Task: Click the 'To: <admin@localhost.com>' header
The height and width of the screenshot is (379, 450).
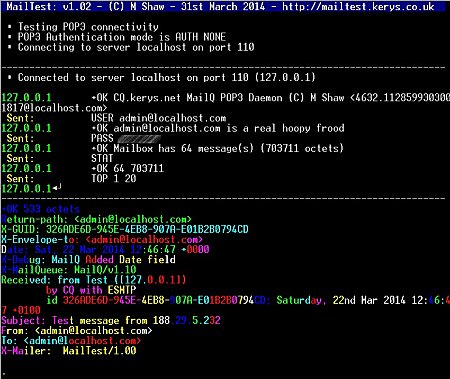Action: [71, 340]
